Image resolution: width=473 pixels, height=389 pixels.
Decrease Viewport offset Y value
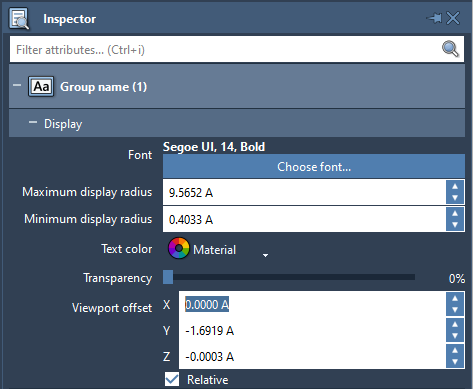point(455,336)
